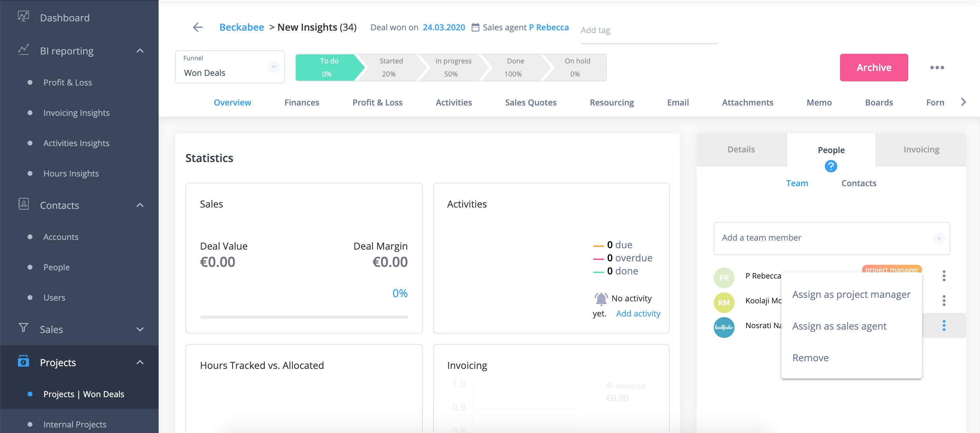The image size is (980, 433).
Task: Set stage to To do 0%
Action: [327, 67]
